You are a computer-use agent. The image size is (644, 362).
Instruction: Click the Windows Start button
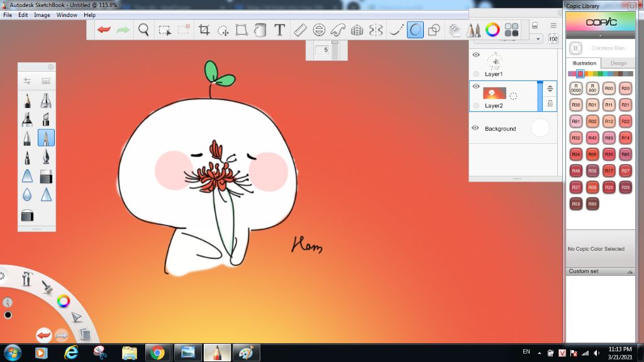pyautogui.click(x=12, y=353)
